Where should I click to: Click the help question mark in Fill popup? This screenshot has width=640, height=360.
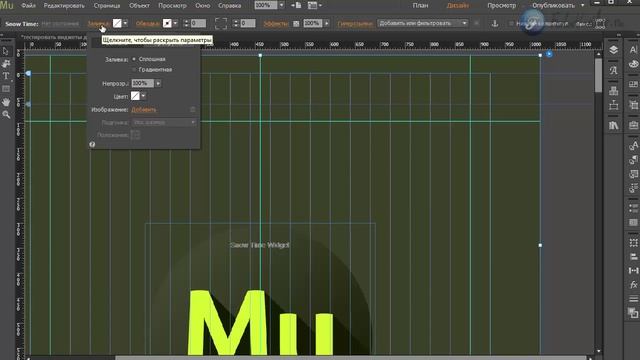(x=92, y=144)
